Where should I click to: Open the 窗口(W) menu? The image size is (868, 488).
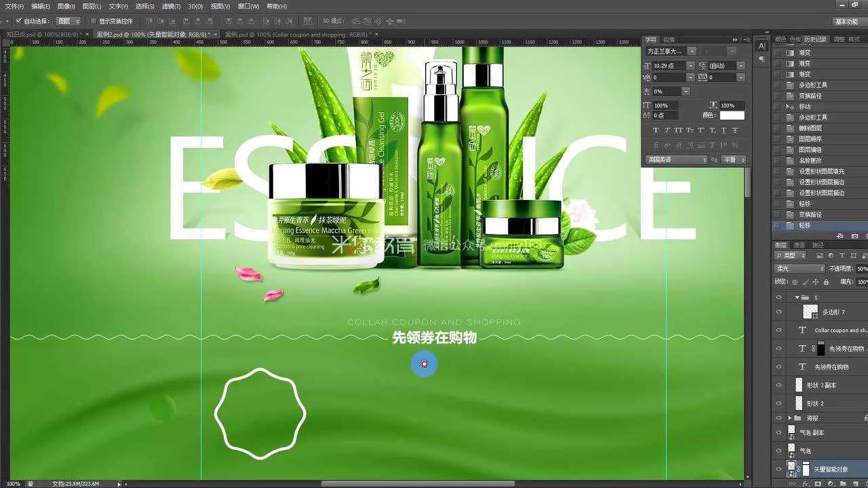pos(248,6)
